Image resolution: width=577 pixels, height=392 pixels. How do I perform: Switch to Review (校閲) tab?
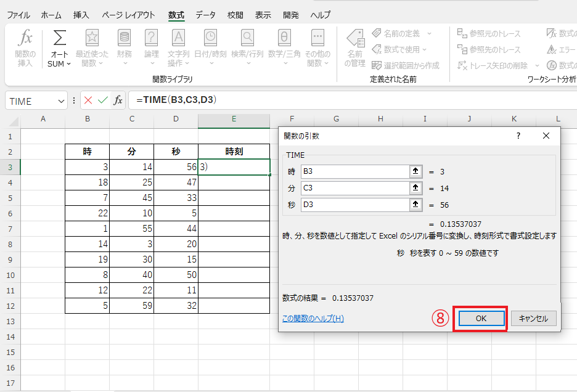pyautogui.click(x=235, y=15)
